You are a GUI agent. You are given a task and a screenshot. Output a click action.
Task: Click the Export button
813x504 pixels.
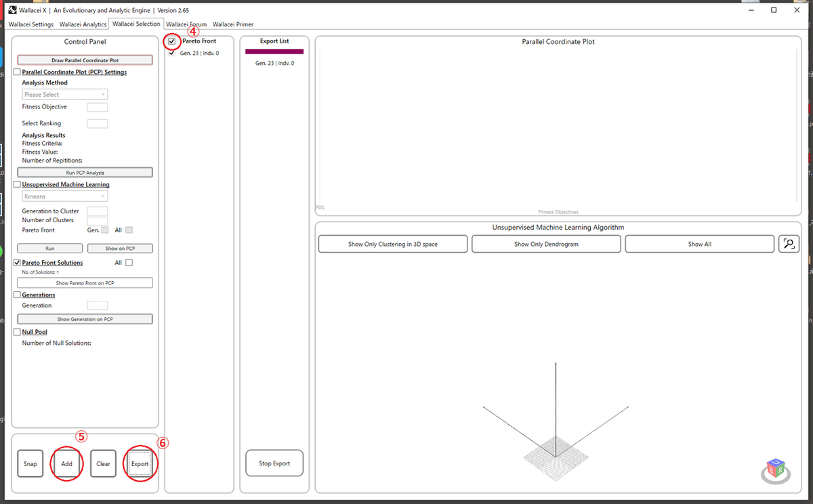click(x=140, y=464)
